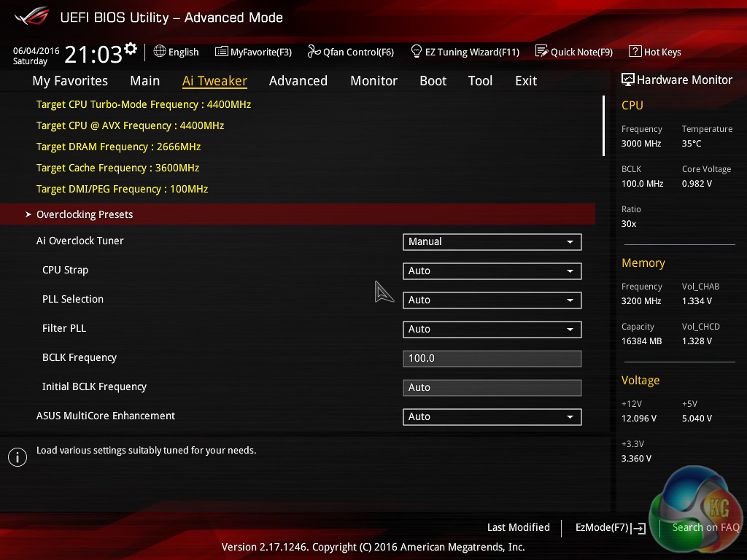Open Ai Overclock Tuner dropdown
Screen dimensions: 747x560
pyautogui.click(x=492, y=242)
